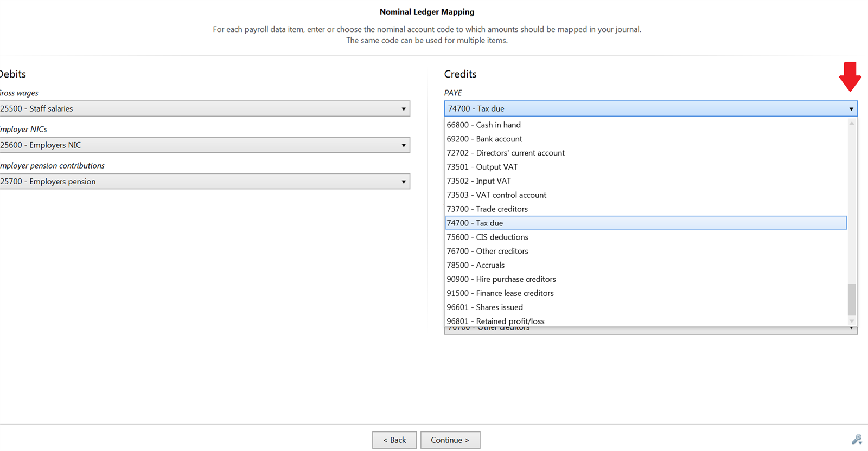Click the list scrollbar up arrow
Viewport: 868px width, 451px height.
(852, 123)
